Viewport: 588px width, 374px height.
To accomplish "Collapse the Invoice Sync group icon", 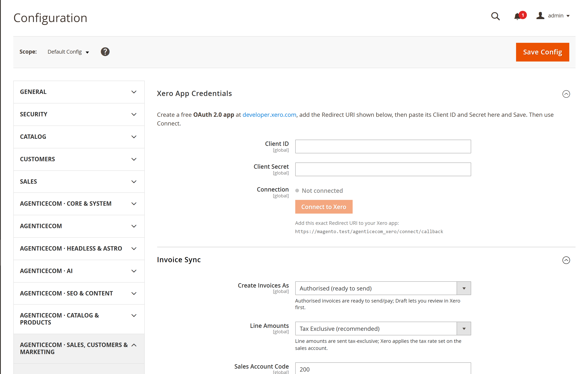I will 566,260.
